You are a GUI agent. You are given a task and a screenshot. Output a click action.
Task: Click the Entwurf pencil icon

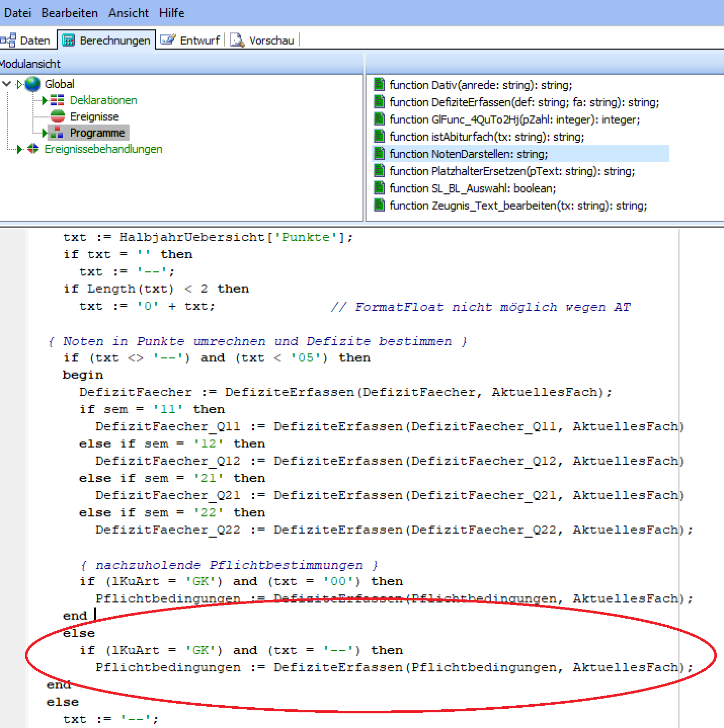pos(168,39)
